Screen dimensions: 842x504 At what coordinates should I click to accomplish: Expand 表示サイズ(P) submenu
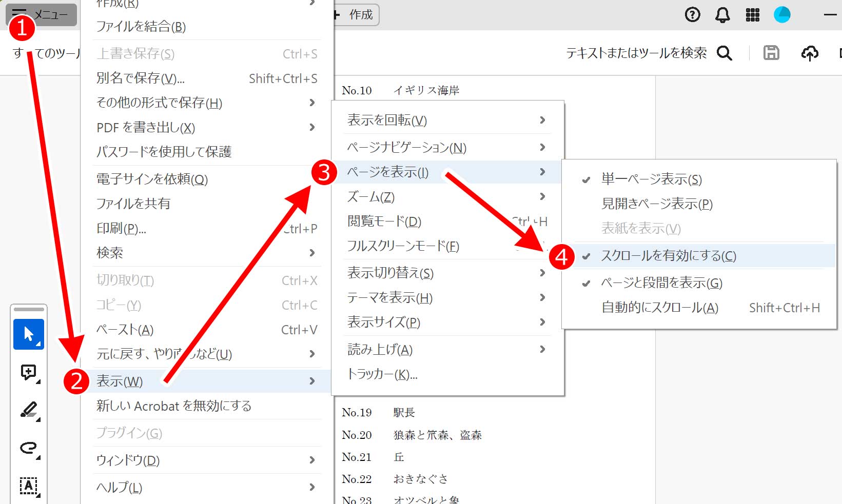pos(448,322)
